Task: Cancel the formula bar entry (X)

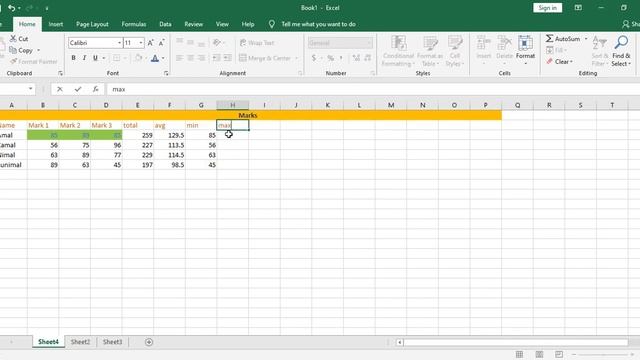Action: pyautogui.click(x=60, y=89)
